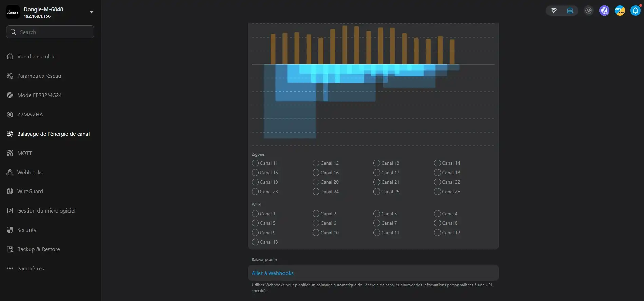
Task: Click inside the Search input field
Action: [54, 32]
